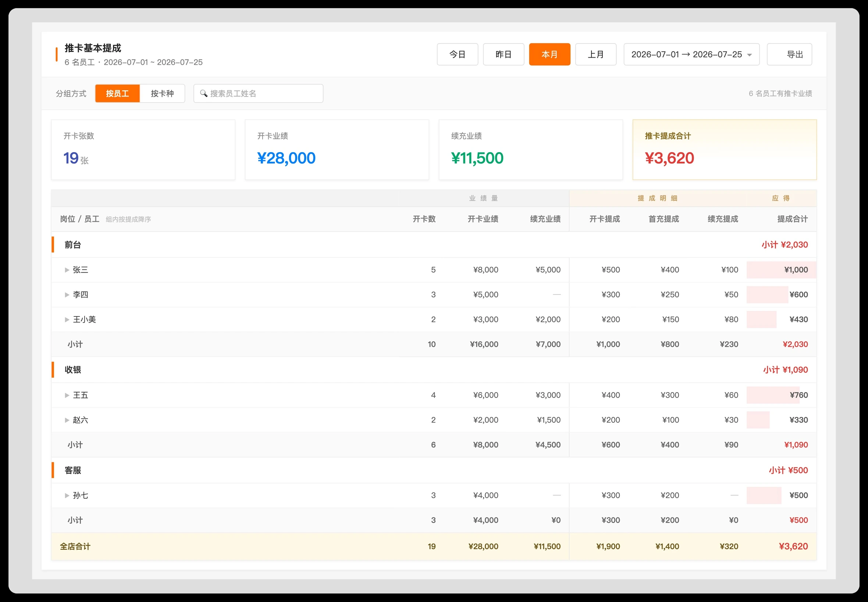Click 王五's ¥760 commission bar
This screenshot has height=602, width=868.
(x=773, y=395)
